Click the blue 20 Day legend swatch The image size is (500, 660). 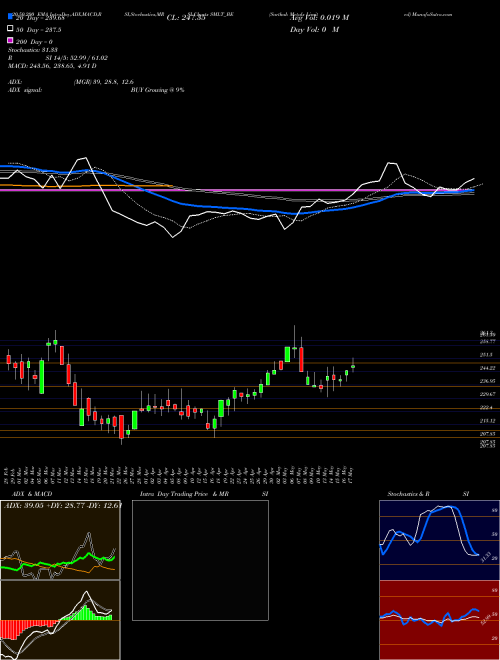(10, 17)
